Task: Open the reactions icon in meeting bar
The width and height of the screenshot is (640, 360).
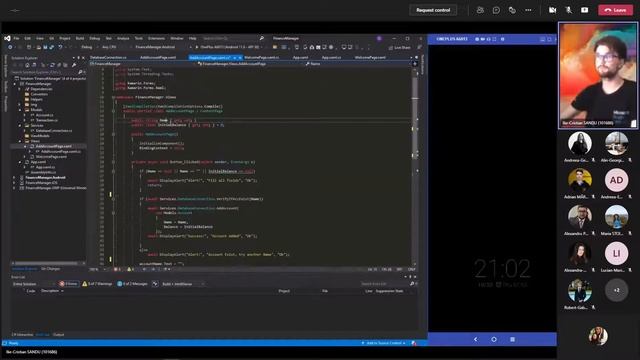Action: click(512, 10)
